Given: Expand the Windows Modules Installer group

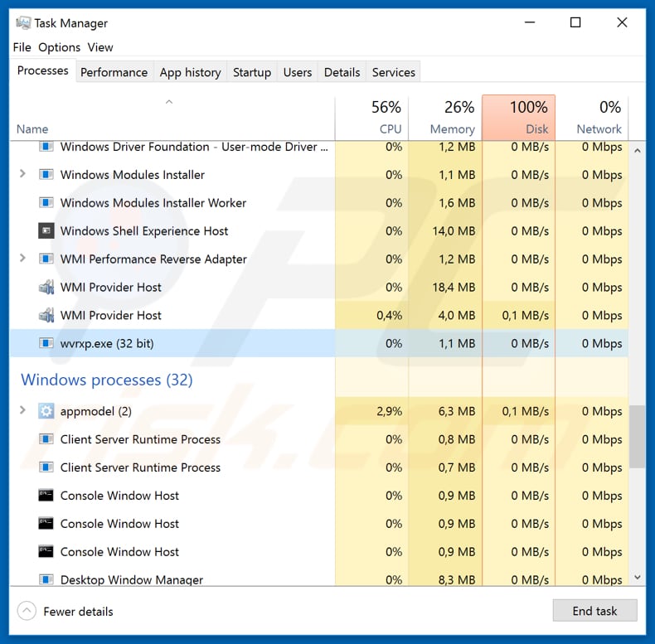Looking at the screenshot, I should pyautogui.click(x=22, y=174).
